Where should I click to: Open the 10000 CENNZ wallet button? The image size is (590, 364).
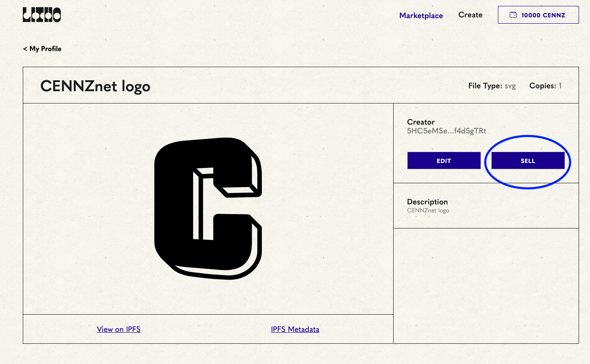pyautogui.click(x=538, y=15)
